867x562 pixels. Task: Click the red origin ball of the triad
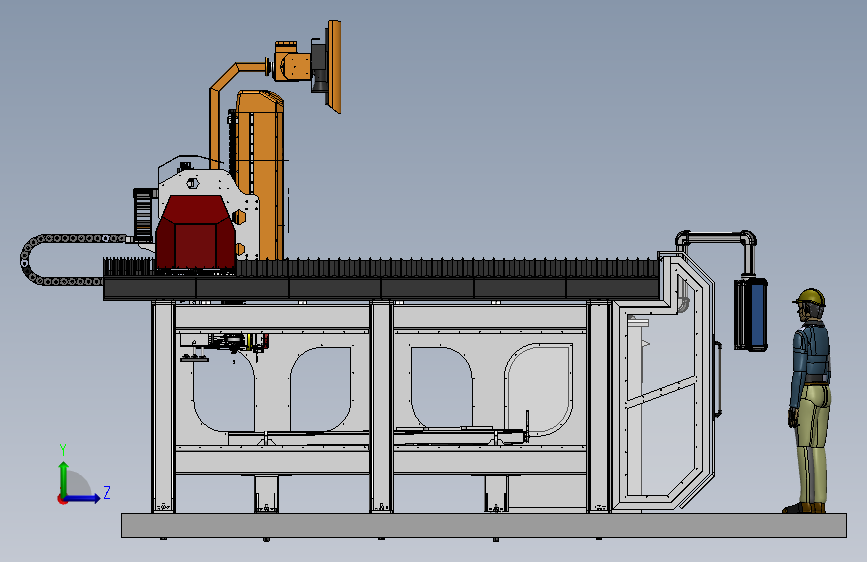point(62,499)
